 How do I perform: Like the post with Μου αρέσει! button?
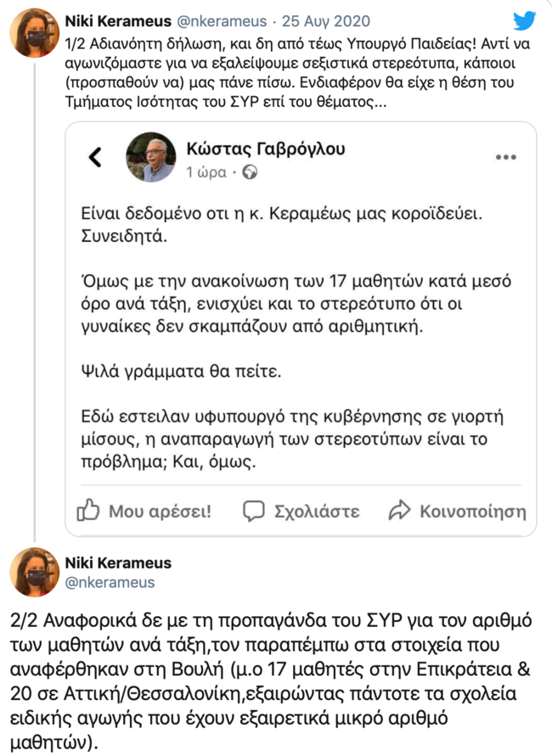pos(144,512)
